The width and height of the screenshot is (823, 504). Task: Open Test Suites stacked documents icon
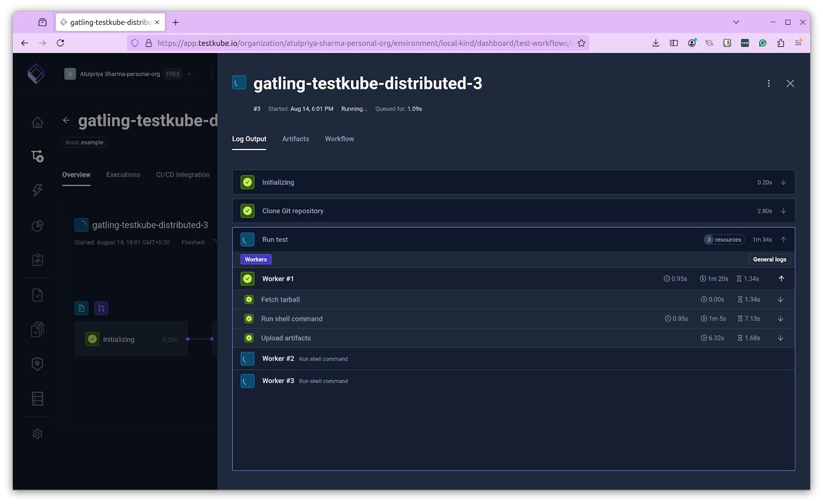(x=38, y=329)
